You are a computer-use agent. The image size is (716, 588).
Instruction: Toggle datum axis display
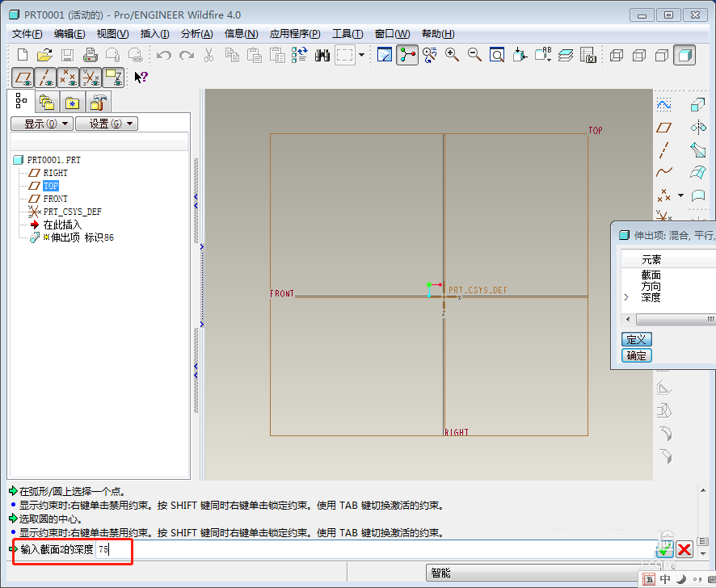pos(44,78)
